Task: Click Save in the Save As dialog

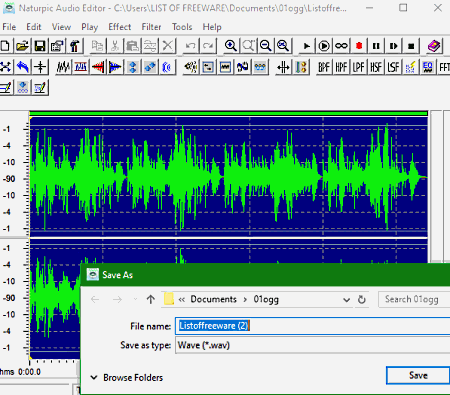Action: click(x=418, y=375)
